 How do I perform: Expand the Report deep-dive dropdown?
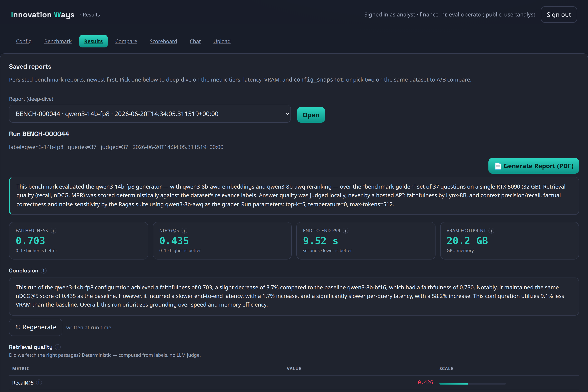150,114
